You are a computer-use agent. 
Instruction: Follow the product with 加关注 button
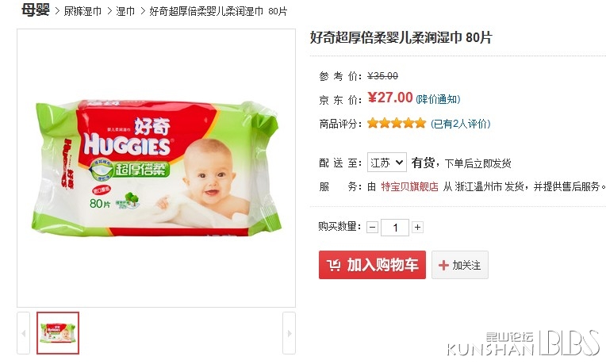pos(460,265)
